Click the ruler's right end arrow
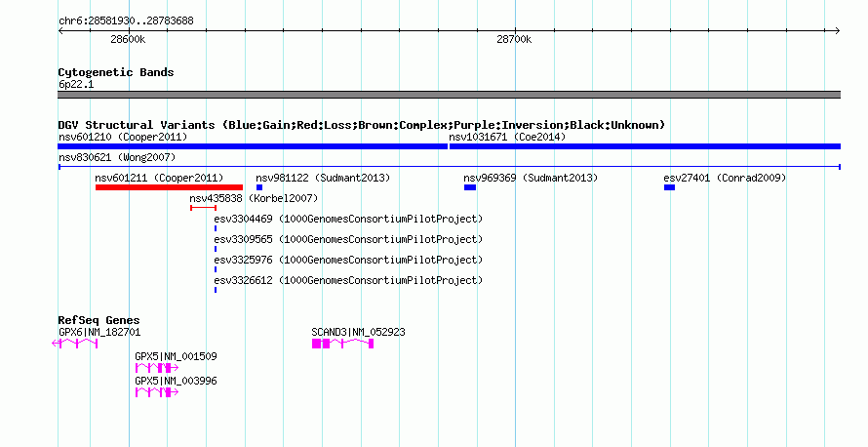 tap(838, 31)
